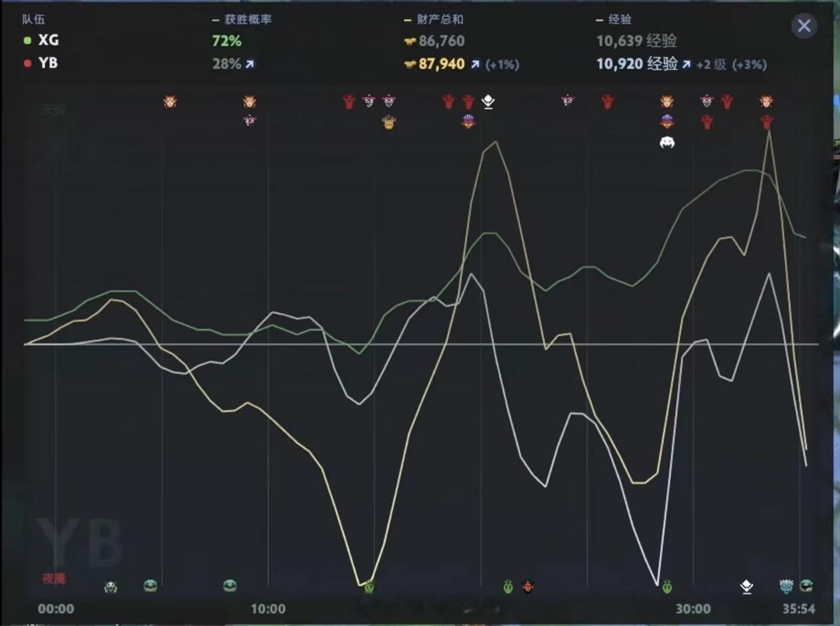Screen dimensions: 840x626
Task: Select the golden hero kill icon
Action: point(389,122)
